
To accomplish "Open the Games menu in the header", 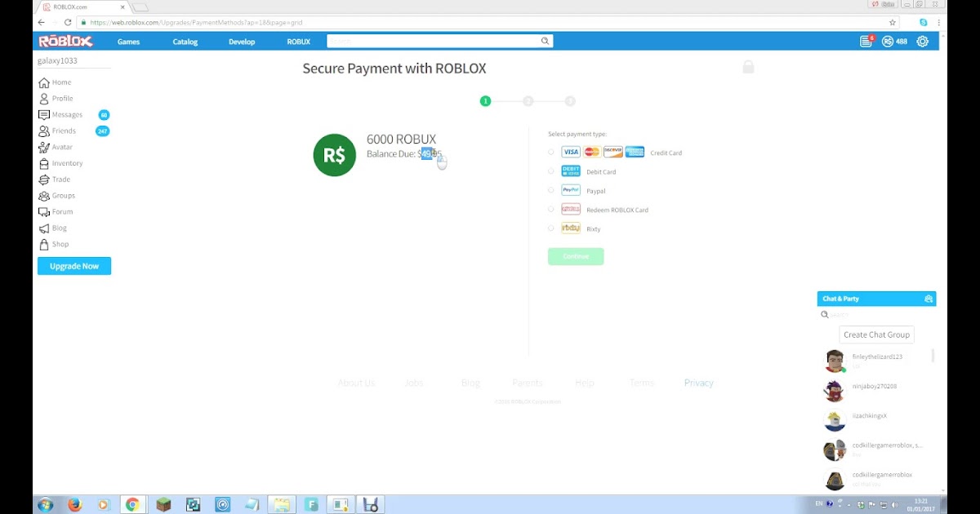I will pyautogui.click(x=129, y=42).
